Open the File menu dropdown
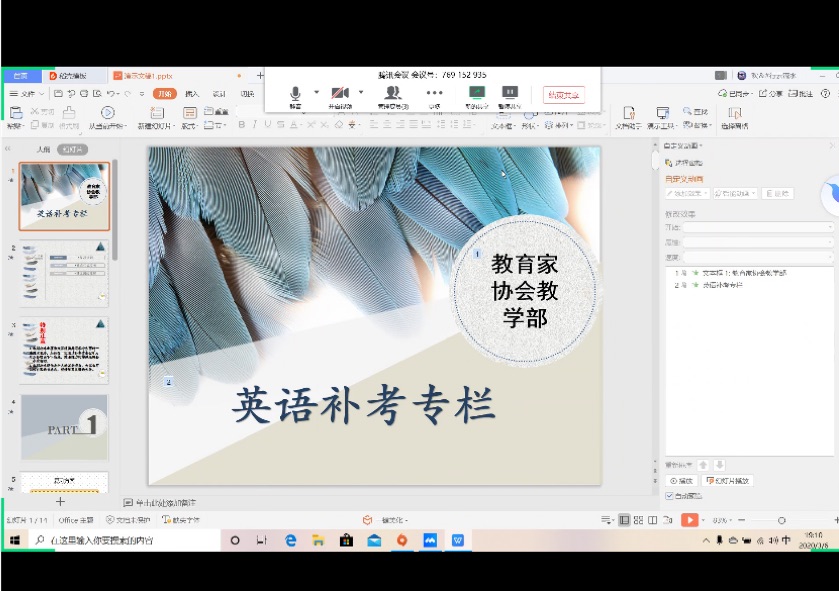839x591 pixels. point(28,93)
